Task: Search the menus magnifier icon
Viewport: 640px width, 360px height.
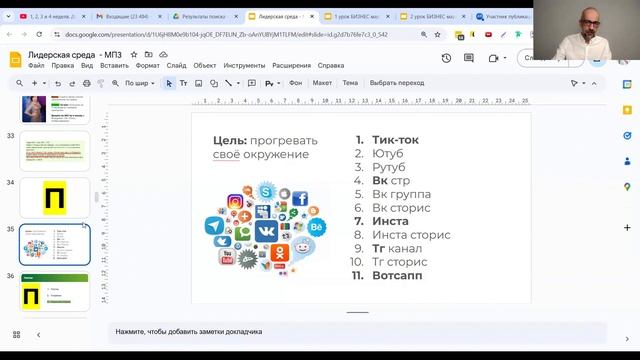Action: click(19, 83)
